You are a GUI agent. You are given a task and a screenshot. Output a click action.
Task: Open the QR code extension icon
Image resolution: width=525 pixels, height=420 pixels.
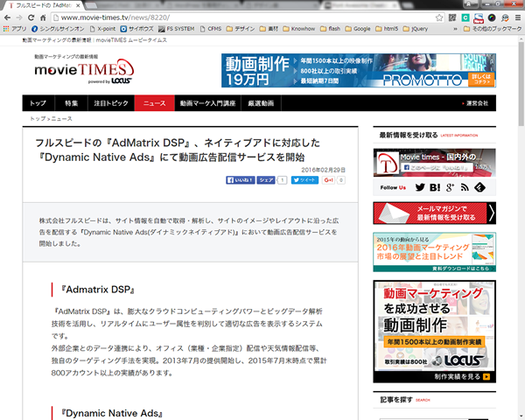click(452, 17)
